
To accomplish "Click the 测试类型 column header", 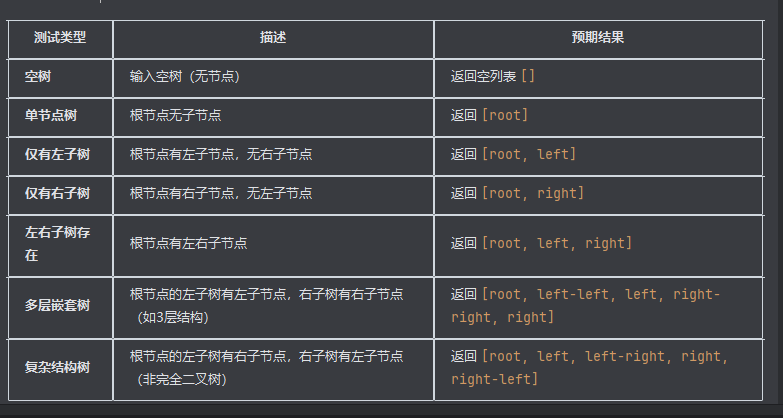I will click(59, 38).
